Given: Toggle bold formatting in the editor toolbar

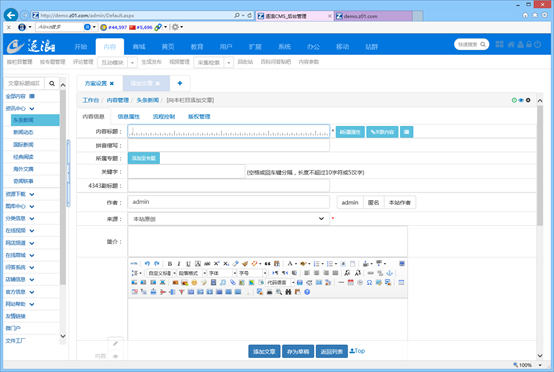Looking at the screenshot, I should pyautogui.click(x=170, y=264).
